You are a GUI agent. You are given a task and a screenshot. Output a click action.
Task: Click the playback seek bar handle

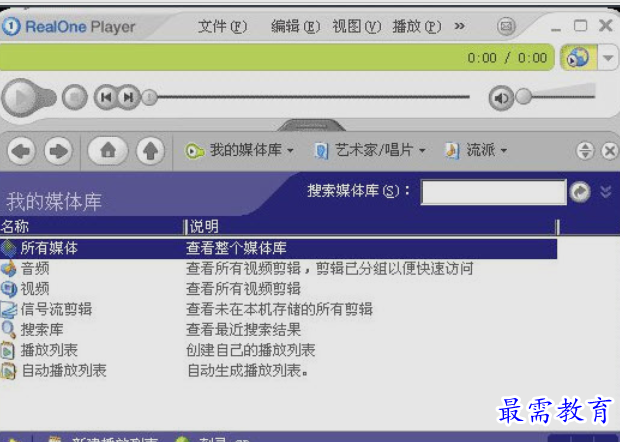pos(149,97)
